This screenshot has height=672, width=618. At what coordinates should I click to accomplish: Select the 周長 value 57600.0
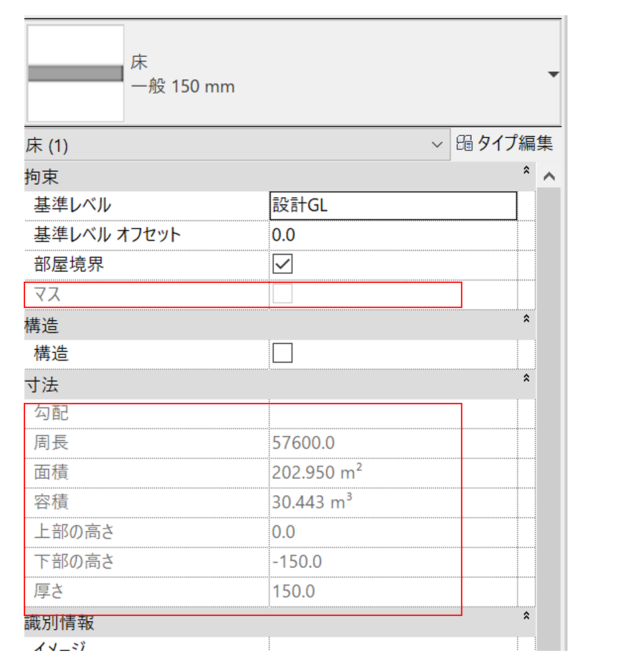point(303,443)
